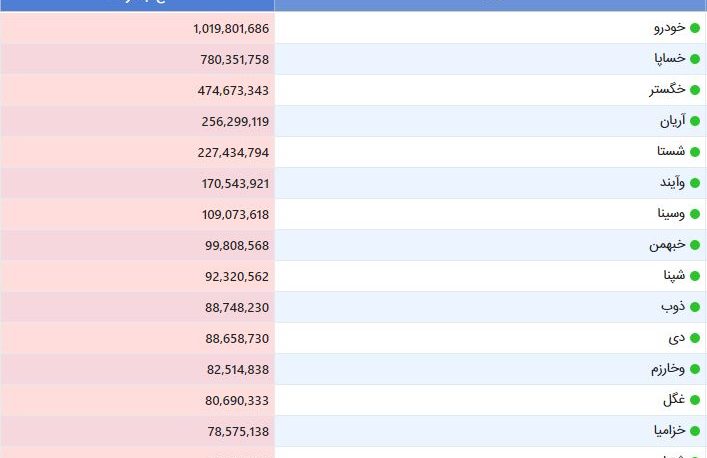The image size is (707, 458).
Task: Select the symbol name شستا
Action: [671, 151]
